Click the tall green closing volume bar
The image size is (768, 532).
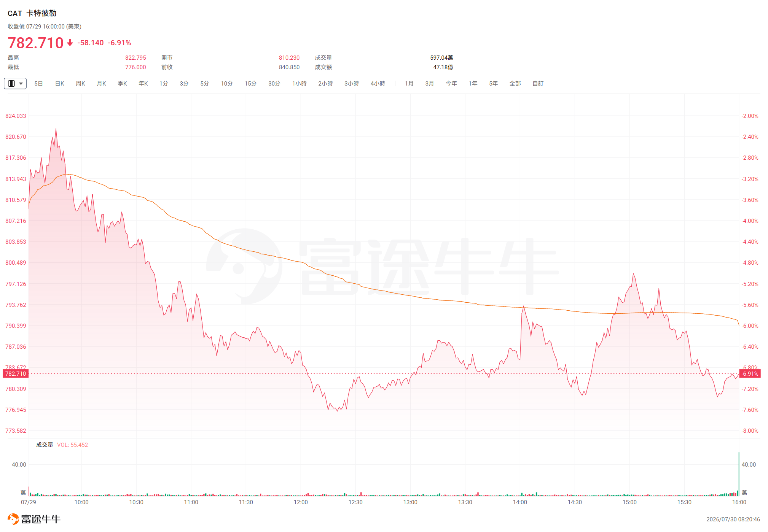[x=739, y=474]
